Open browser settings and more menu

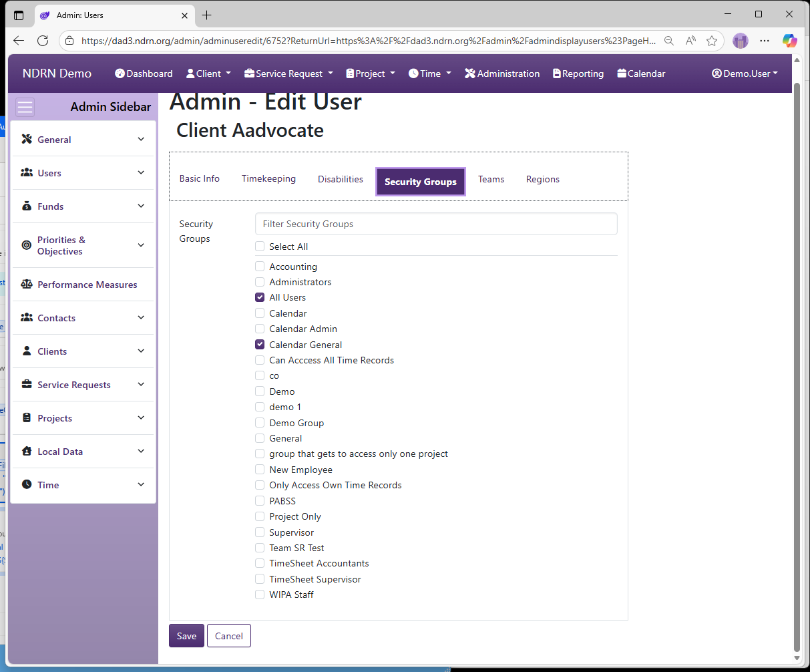coord(765,41)
